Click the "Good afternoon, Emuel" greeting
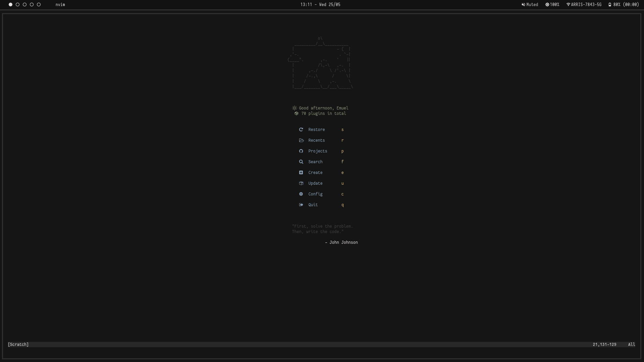This screenshot has height=362, width=644. click(324, 108)
